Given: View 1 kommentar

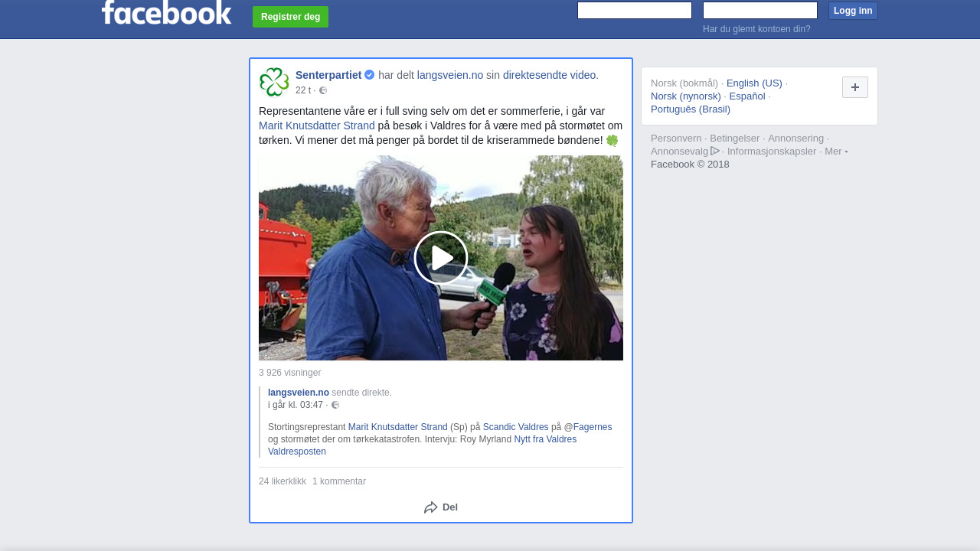Looking at the screenshot, I should (x=339, y=481).
